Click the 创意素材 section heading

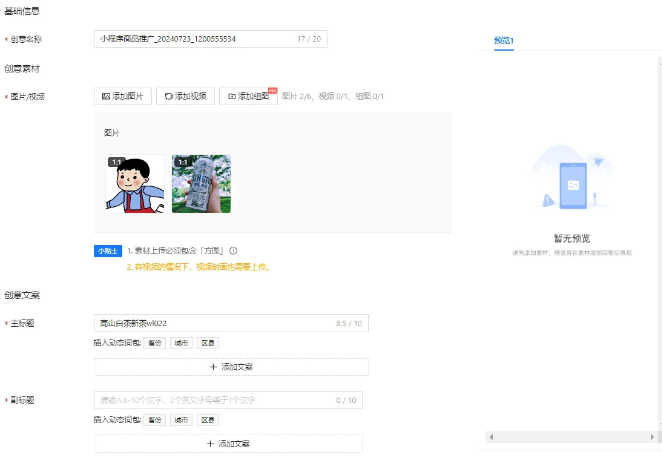click(x=22, y=68)
